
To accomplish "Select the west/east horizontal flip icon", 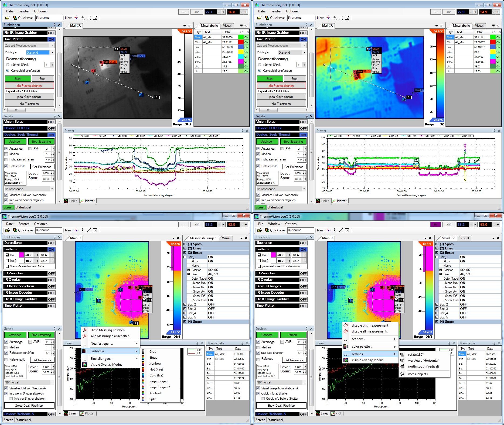I will point(402,361).
